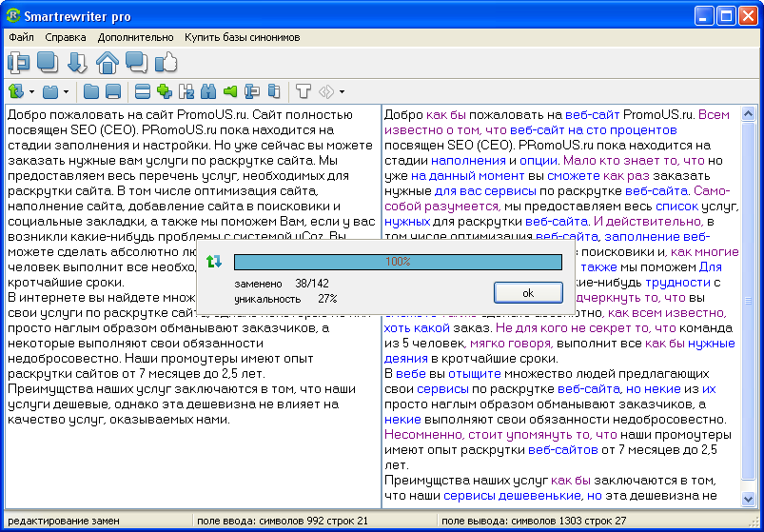Click the scroll down arrow of output pane

(748, 499)
